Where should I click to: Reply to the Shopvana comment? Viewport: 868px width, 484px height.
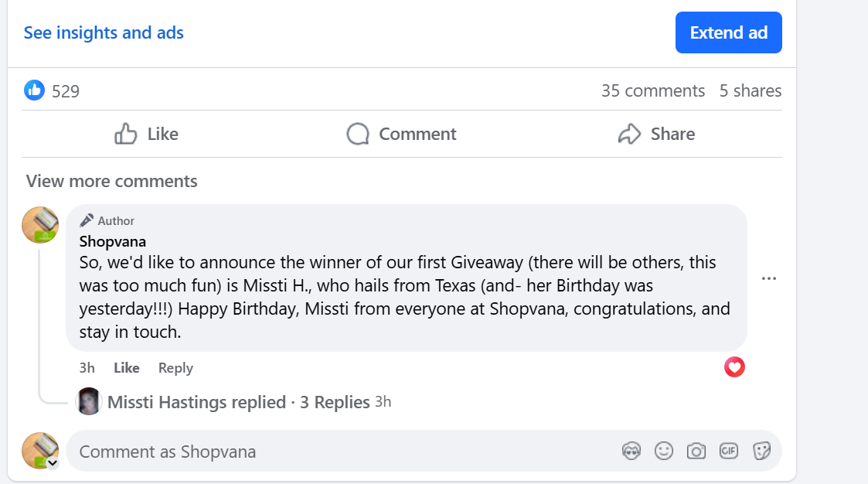(175, 368)
